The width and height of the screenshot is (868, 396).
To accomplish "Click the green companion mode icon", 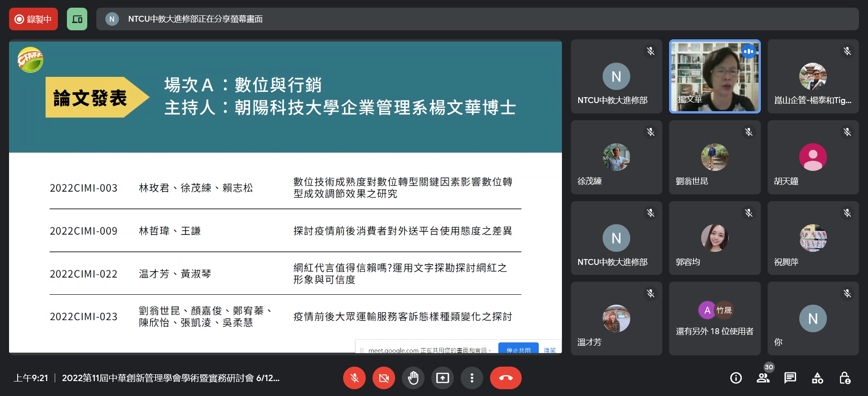I will point(77,19).
